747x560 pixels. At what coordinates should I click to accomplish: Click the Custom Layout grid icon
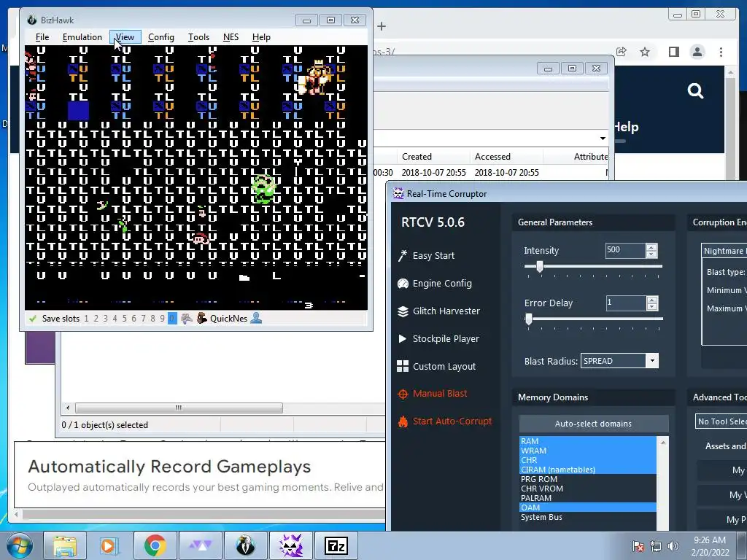403,366
